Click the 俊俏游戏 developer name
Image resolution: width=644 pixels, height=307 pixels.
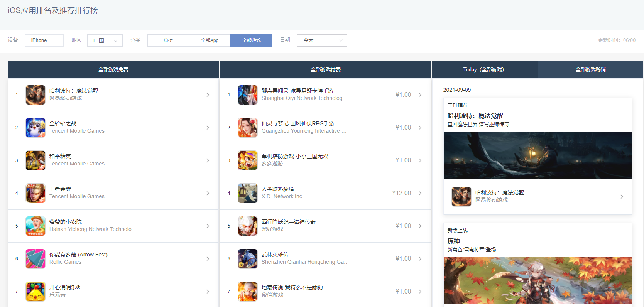(x=272, y=295)
